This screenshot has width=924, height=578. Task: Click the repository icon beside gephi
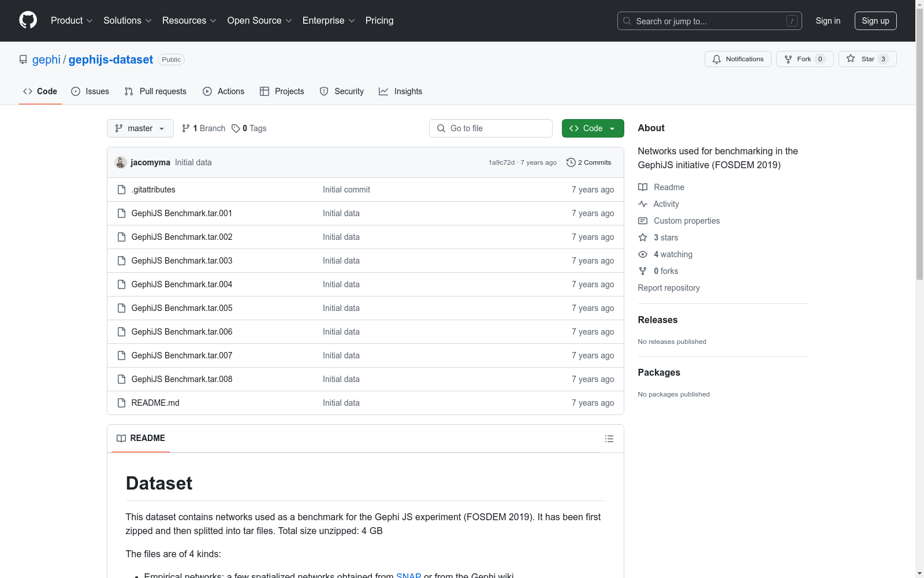click(23, 60)
